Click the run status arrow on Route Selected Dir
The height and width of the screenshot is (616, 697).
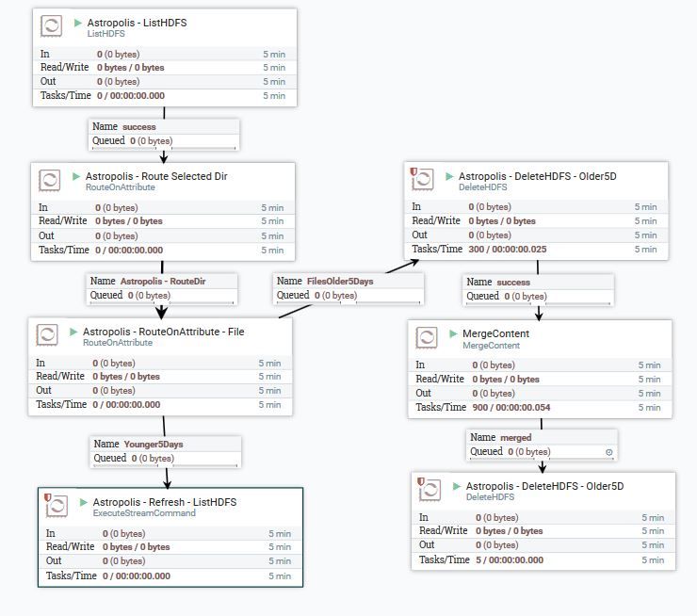(x=75, y=176)
